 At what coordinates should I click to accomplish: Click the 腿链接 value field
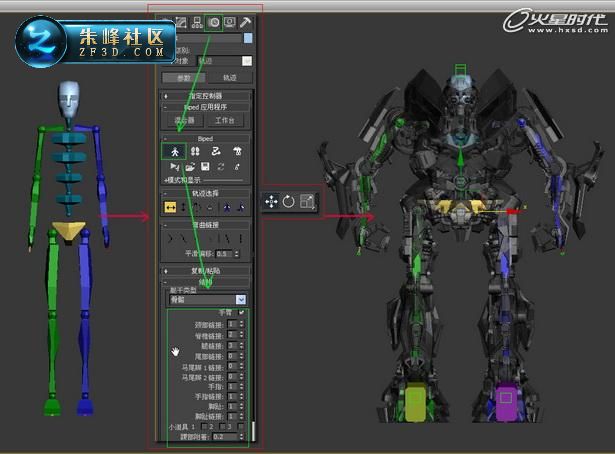pyautogui.click(x=233, y=345)
